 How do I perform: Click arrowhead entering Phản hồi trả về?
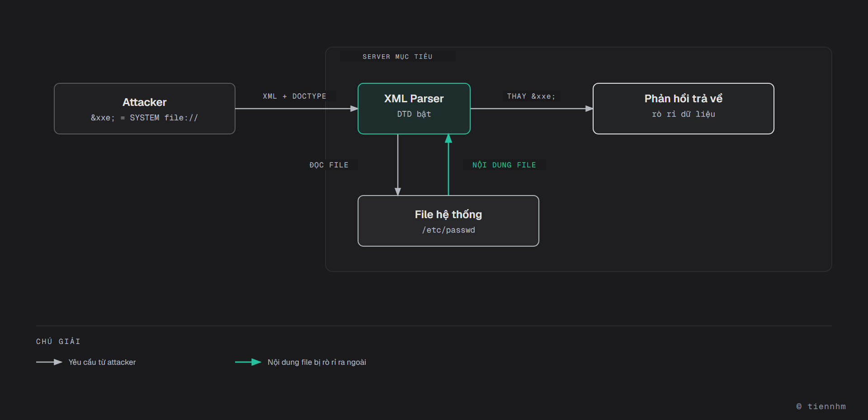pos(589,109)
